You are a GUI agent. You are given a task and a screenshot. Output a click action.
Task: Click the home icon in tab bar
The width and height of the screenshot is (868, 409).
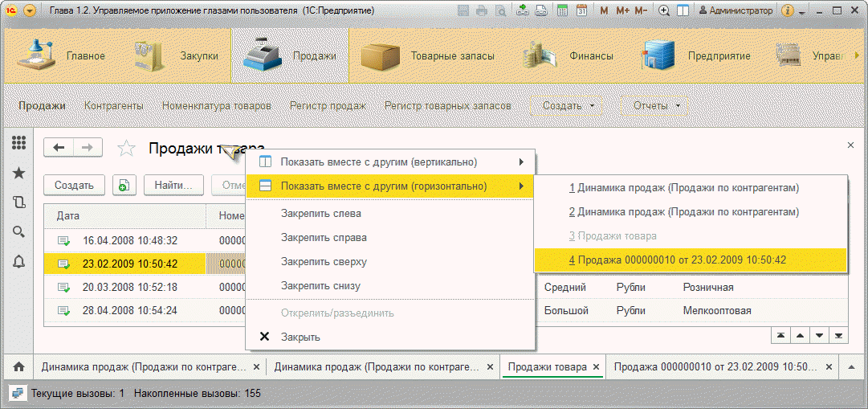18,367
